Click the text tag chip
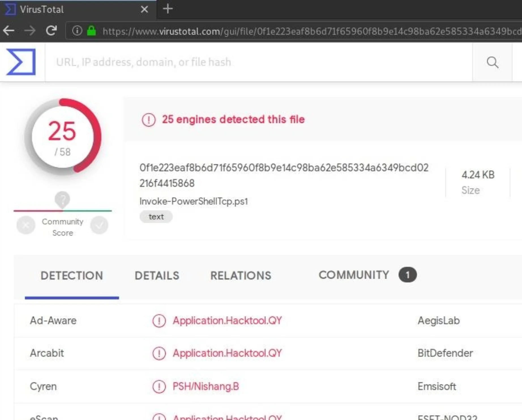 coord(156,217)
